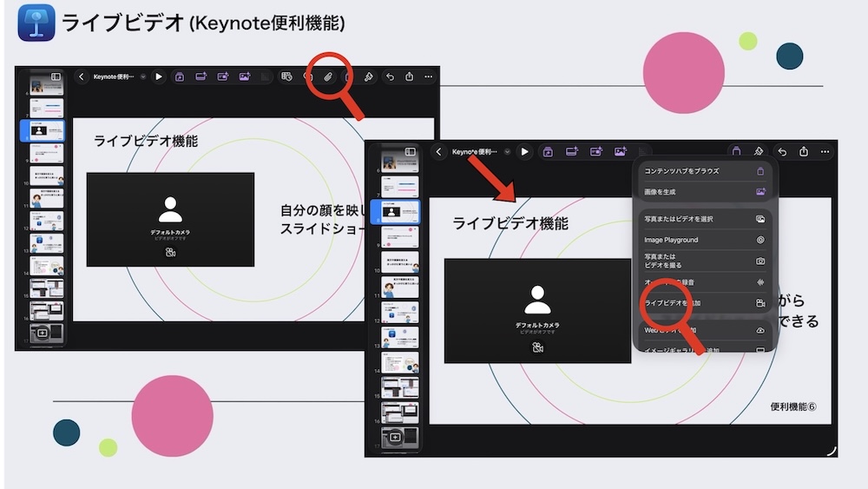The height and width of the screenshot is (489, 868).
Task: Select slide 12 thumbnail in left navigator
Action: pyautogui.click(x=47, y=221)
